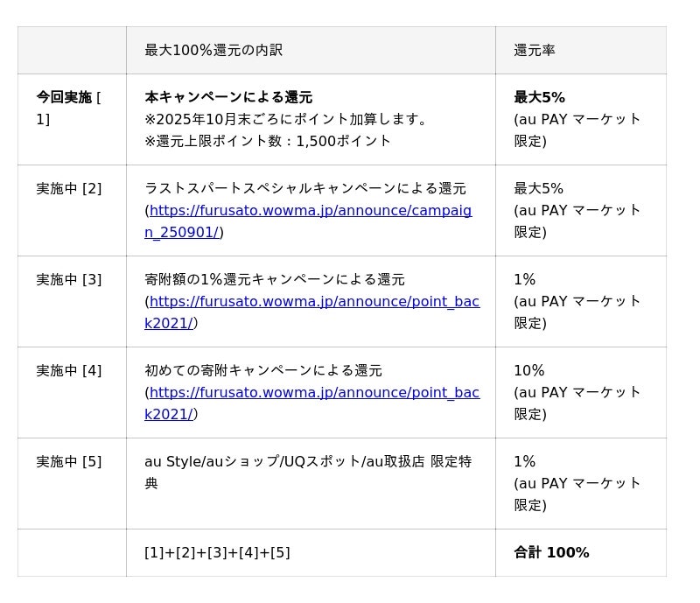Open the point_back2021 link in row [4]
This screenshot has width=700, height=603.
point(314,393)
